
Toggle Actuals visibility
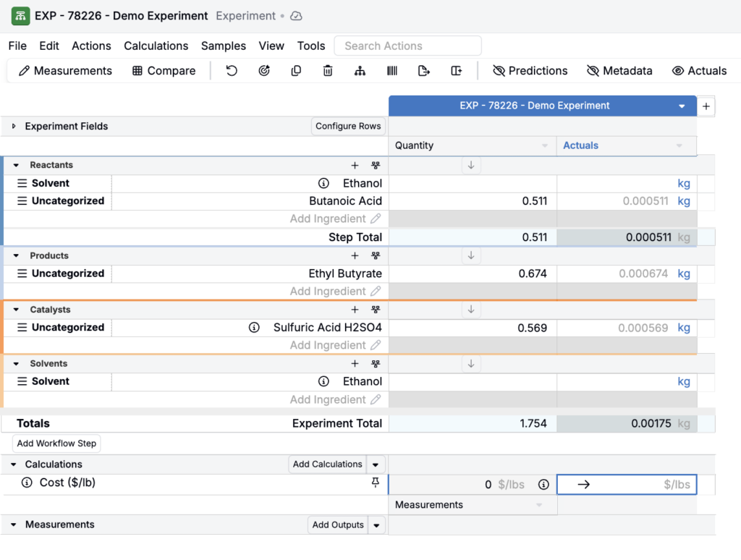[700, 71]
